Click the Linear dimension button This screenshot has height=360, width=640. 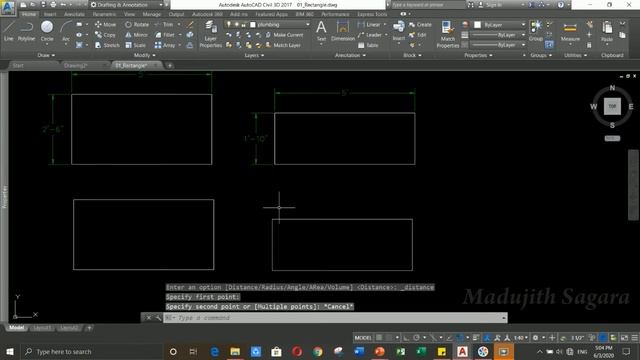point(369,24)
